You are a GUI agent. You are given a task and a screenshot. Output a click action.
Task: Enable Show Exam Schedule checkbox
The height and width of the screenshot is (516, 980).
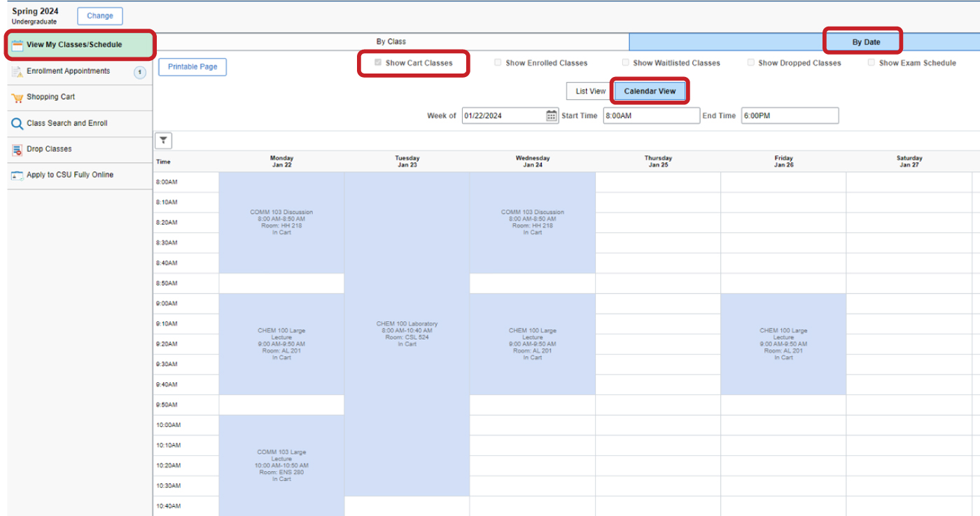point(871,63)
